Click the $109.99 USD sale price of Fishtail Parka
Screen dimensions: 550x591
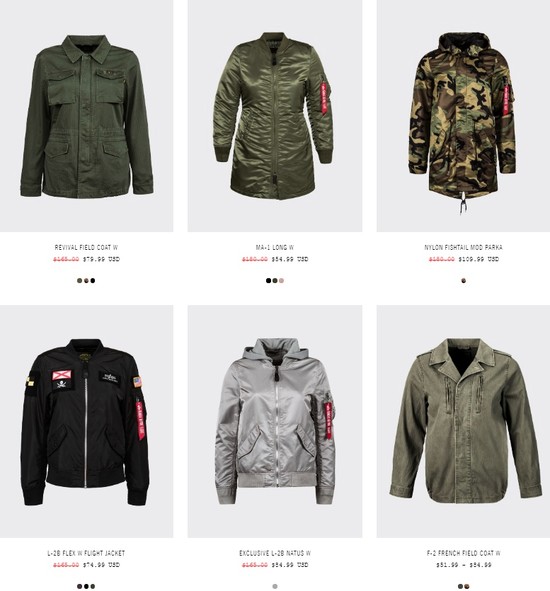pyautogui.click(x=479, y=259)
